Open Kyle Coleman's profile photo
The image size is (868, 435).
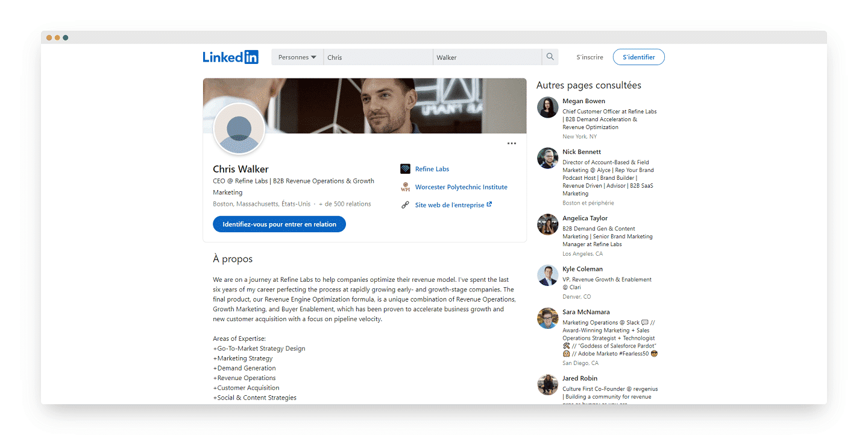pyautogui.click(x=547, y=275)
